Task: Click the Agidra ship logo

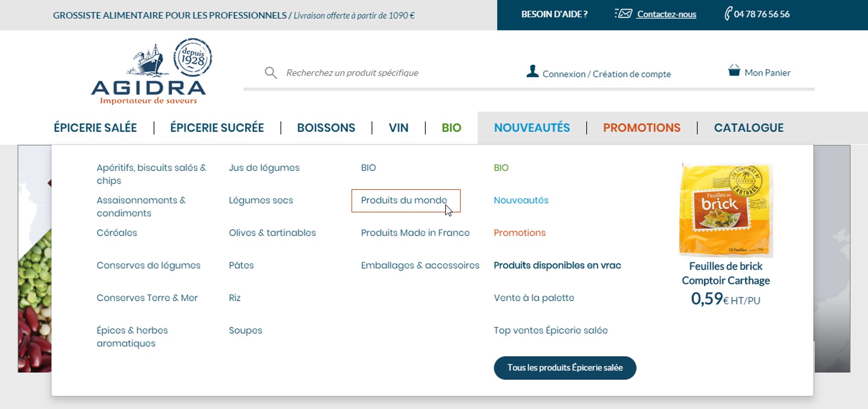Action: click(148, 72)
